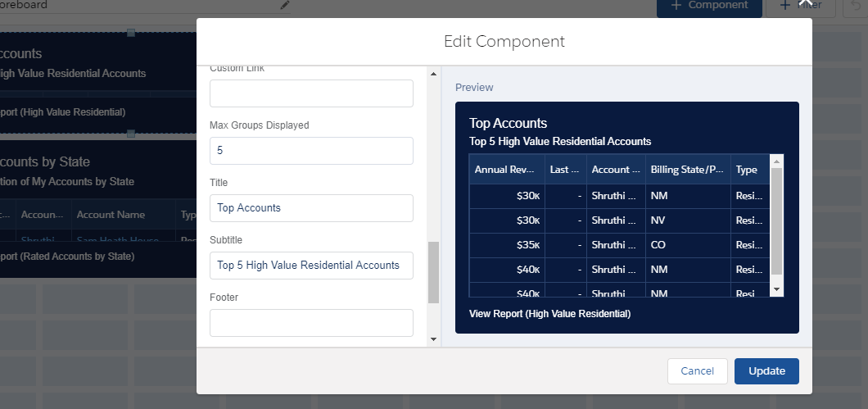Click the preview table's scroll down arrow

click(777, 289)
